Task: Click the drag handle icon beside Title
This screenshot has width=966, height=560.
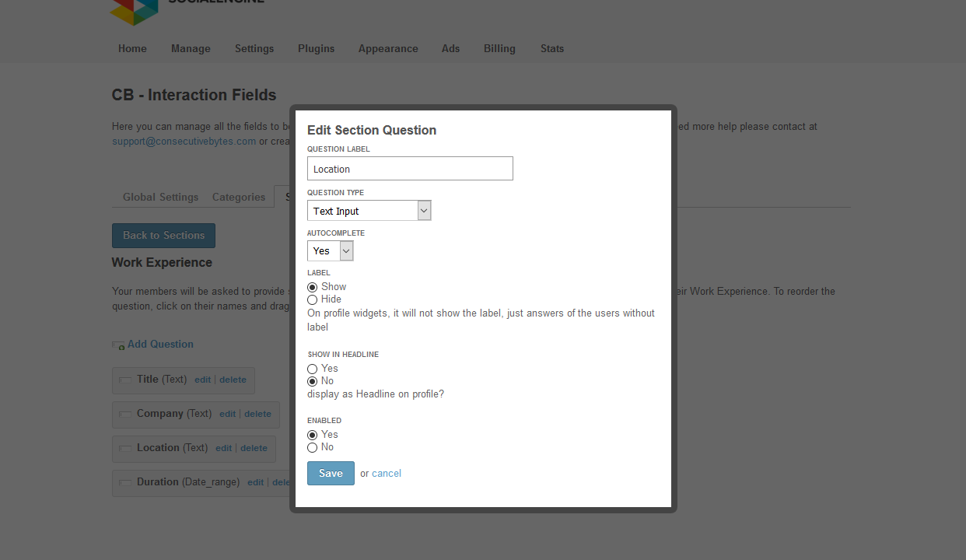Action: click(x=124, y=380)
